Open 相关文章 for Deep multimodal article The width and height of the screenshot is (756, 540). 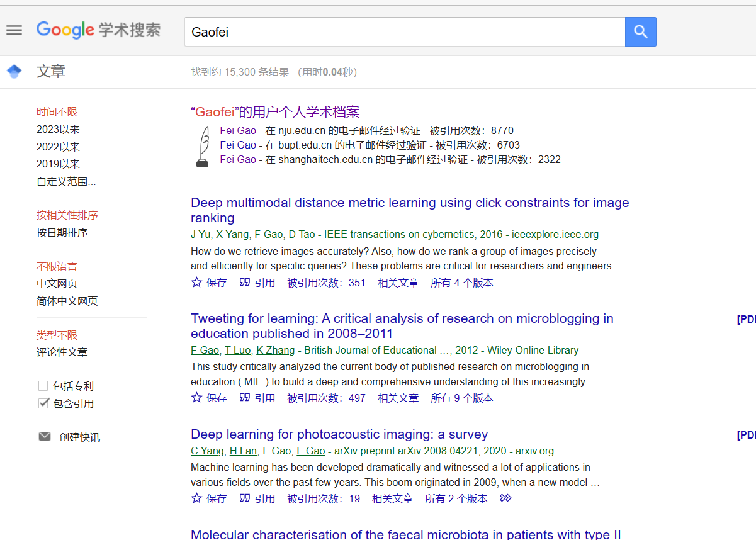click(x=398, y=283)
